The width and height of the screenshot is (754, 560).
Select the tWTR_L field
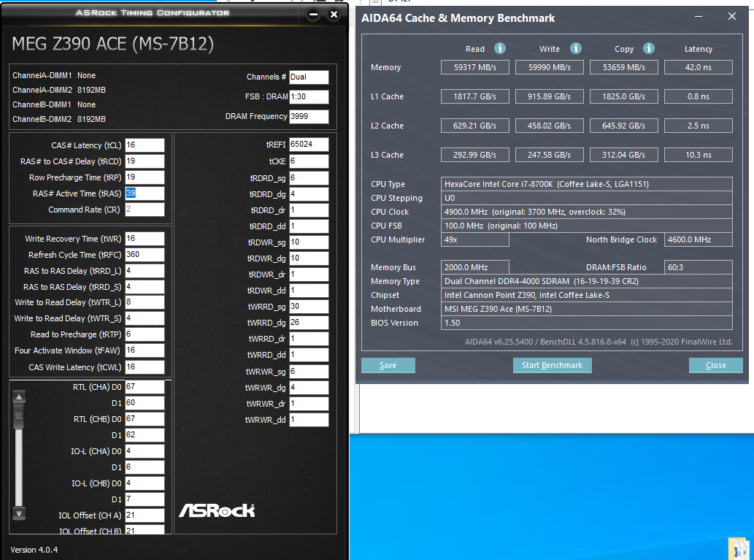point(145,302)
